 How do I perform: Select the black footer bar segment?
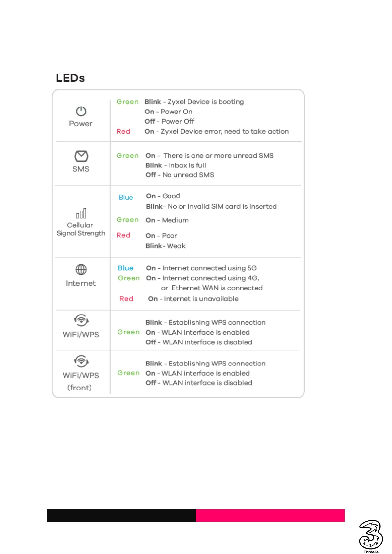[121, 515]
